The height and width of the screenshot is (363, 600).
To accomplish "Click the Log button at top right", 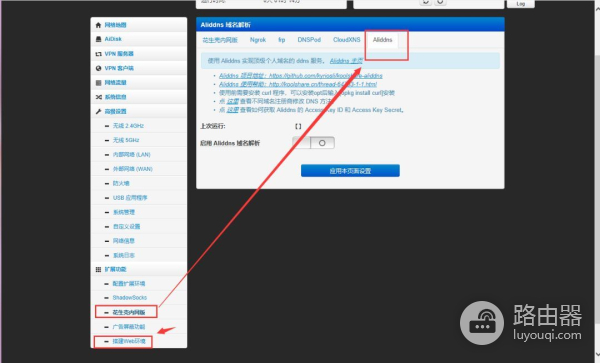I will [520, 4].
